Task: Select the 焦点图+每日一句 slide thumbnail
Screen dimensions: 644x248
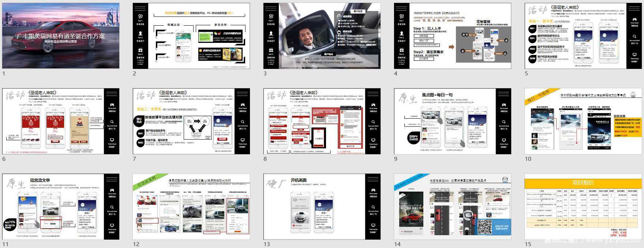Action: point(453,121)
